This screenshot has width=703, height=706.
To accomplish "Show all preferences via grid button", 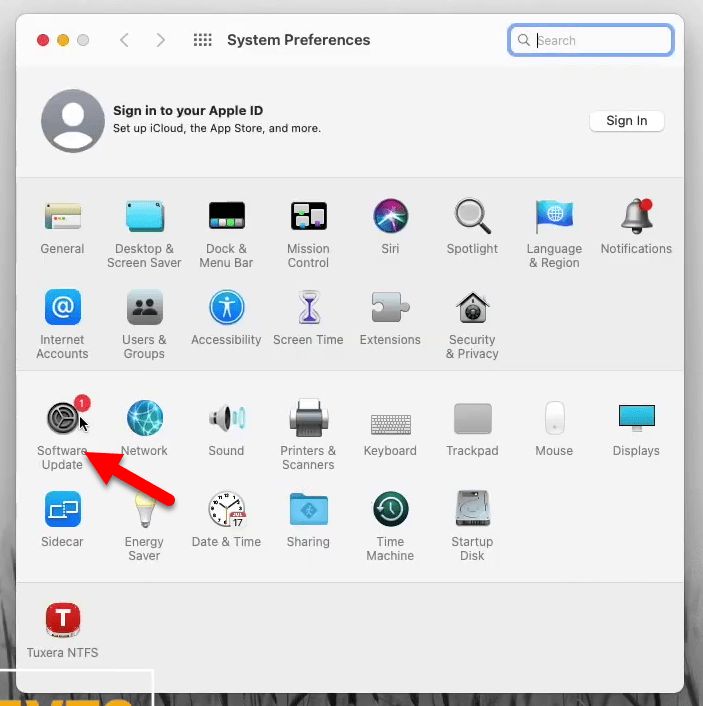I will [x=203, y=40].
